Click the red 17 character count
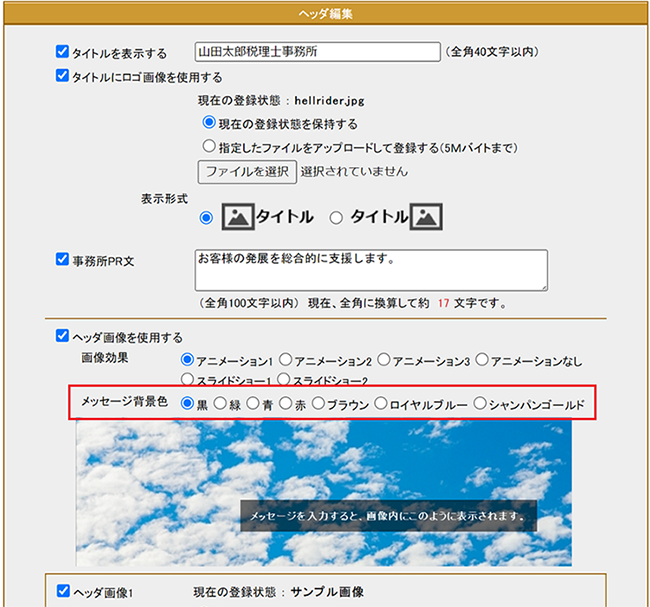Viewport: 650px width, 607px height. [444, 304]
